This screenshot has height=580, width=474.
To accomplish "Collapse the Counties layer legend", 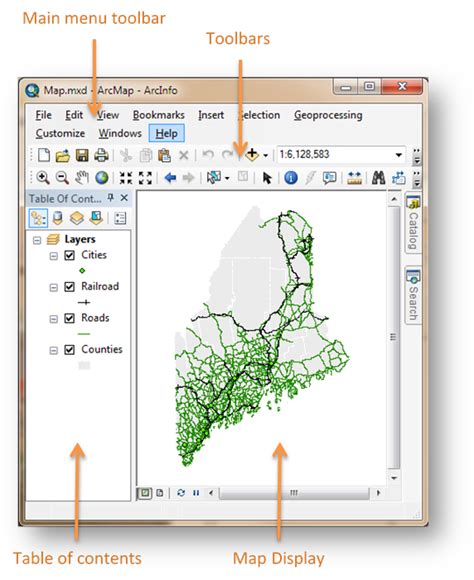I will click(x=54, y=350).
